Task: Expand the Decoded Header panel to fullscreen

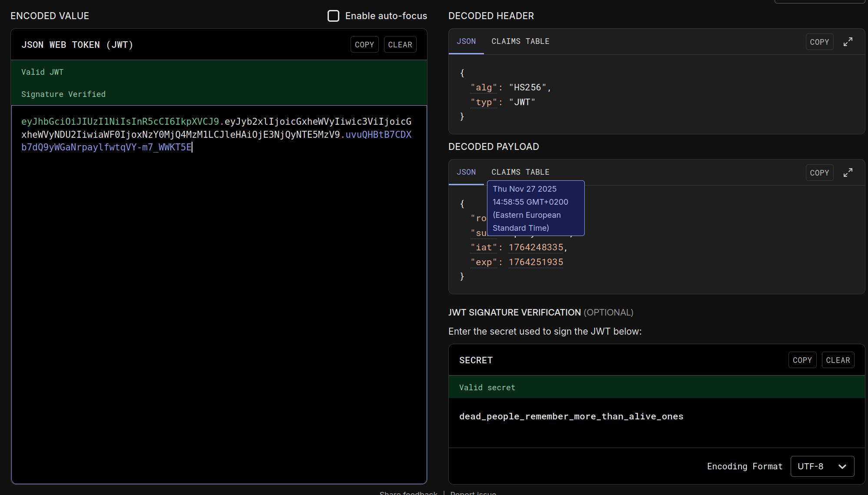Action: tap(848, 42)
